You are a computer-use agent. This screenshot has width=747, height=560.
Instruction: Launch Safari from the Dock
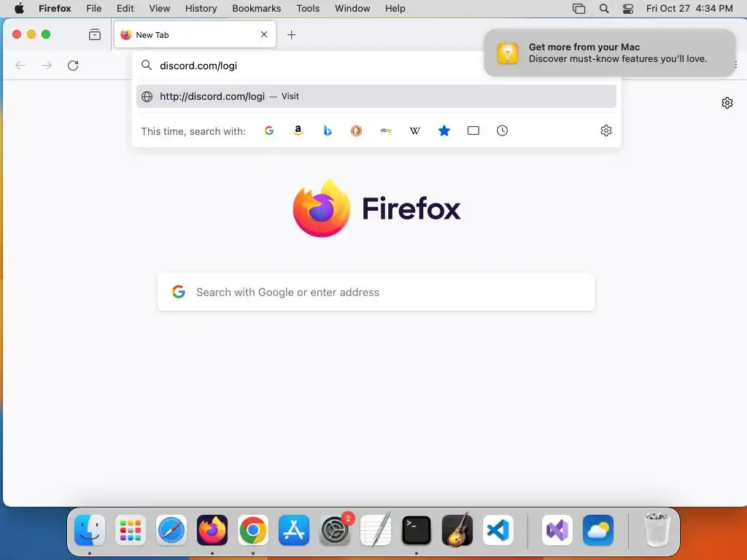171,530
